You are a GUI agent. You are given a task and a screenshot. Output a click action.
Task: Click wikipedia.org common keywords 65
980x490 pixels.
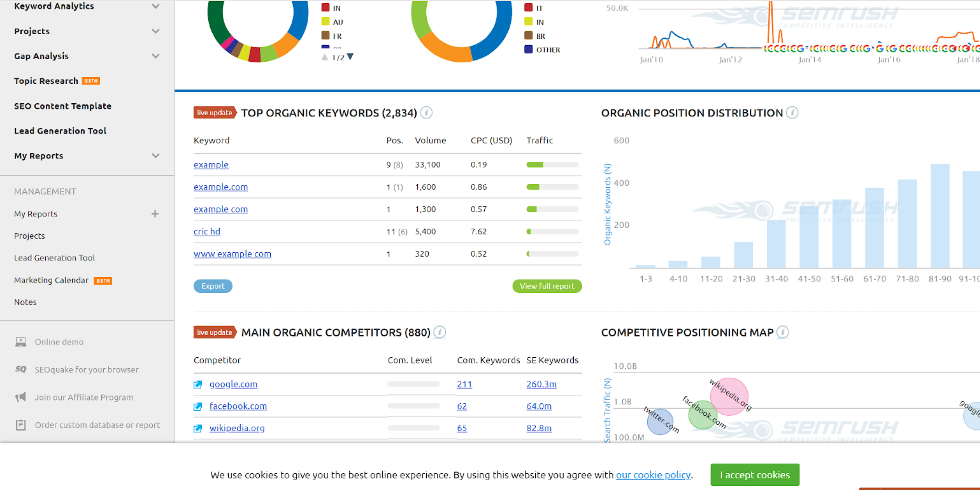pos(462,428)
